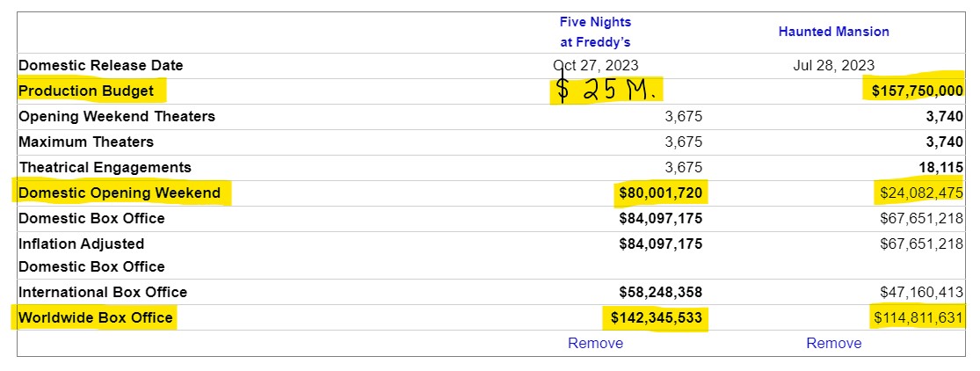This screenshot has width=980, height=371.
Task: Click the Jul 28, 2023 release date
Action: point(833,65)
